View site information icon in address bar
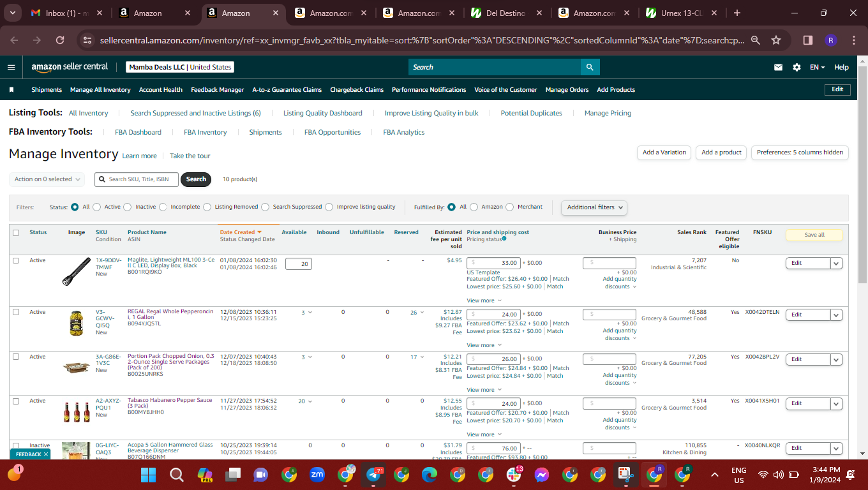The height and width of the screenshot is (490, 868). 88,40
